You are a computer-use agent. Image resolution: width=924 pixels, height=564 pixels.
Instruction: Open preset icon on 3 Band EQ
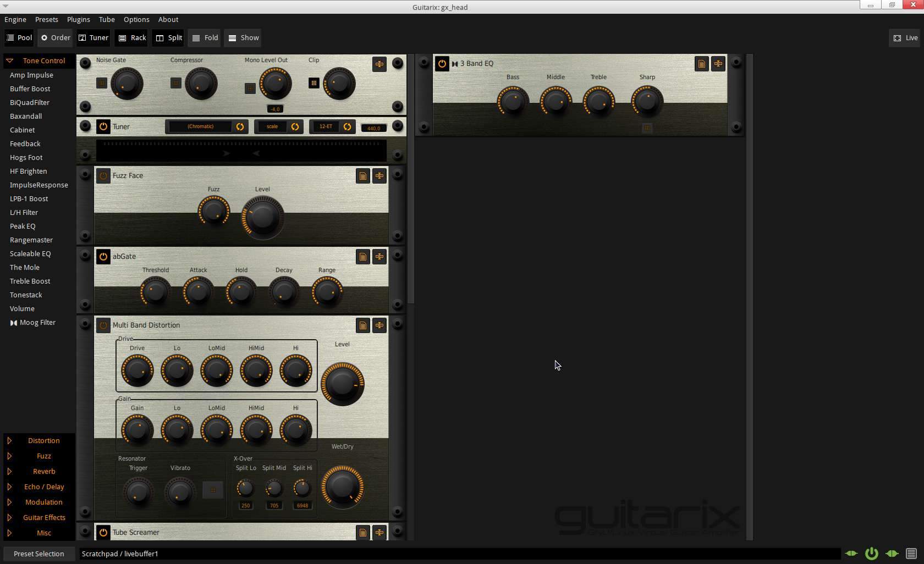(701, 64)
